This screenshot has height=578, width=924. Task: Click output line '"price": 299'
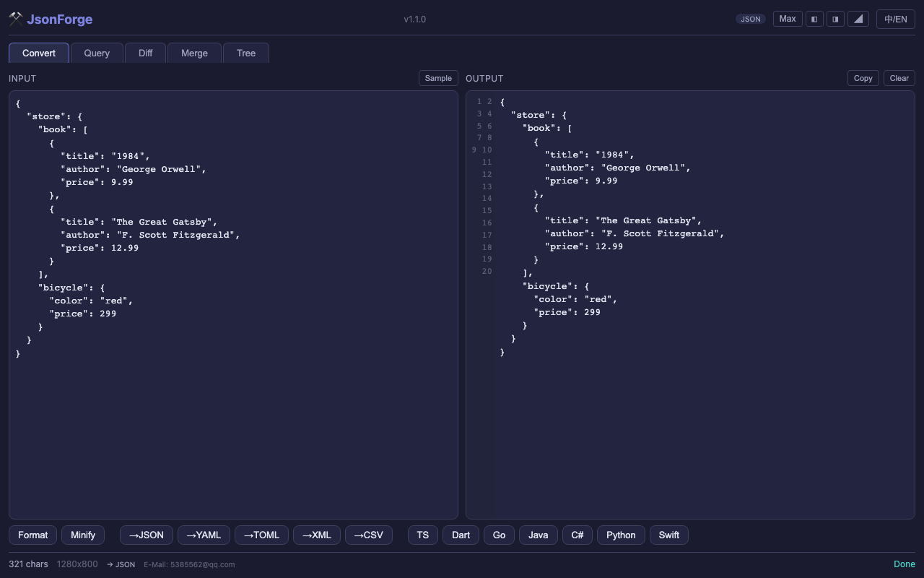point(567,312)
